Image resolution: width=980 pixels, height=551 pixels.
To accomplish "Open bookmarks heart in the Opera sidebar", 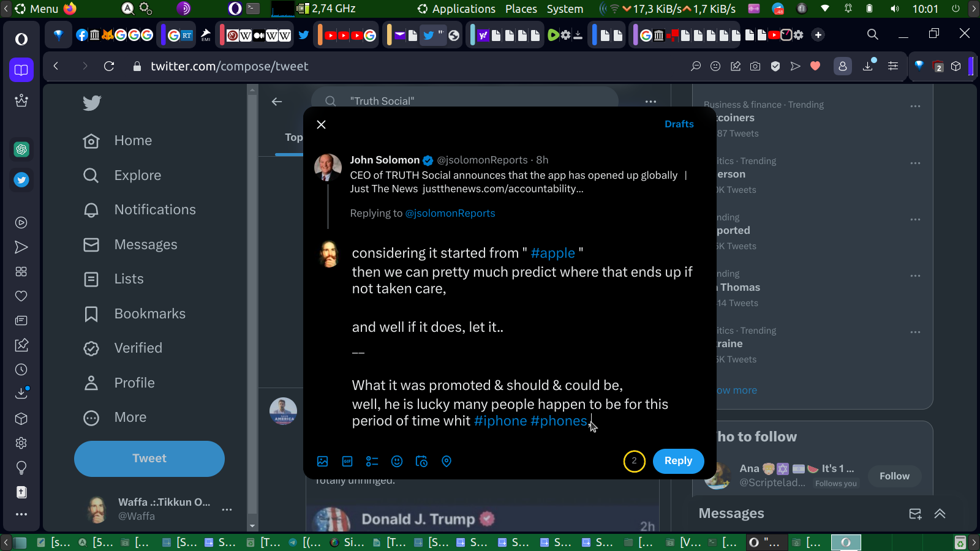I will [21, 296].
